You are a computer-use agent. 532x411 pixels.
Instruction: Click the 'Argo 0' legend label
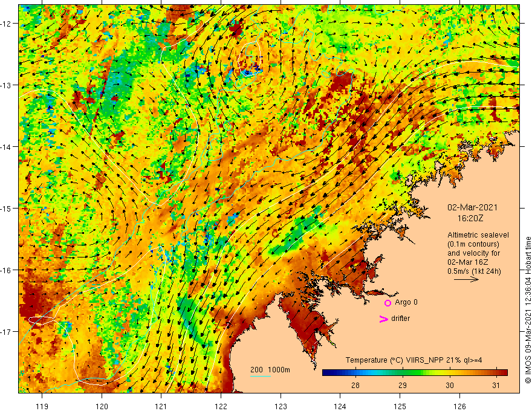(406, 302)
